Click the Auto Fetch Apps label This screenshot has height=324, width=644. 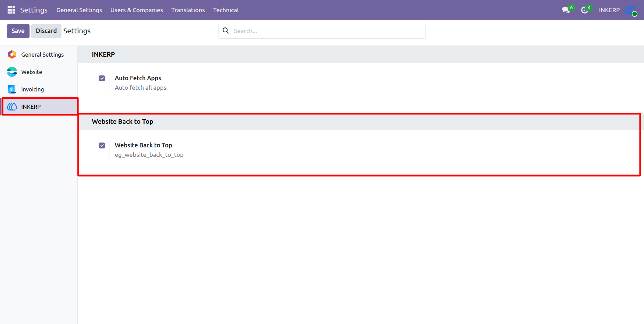(138, 78)
